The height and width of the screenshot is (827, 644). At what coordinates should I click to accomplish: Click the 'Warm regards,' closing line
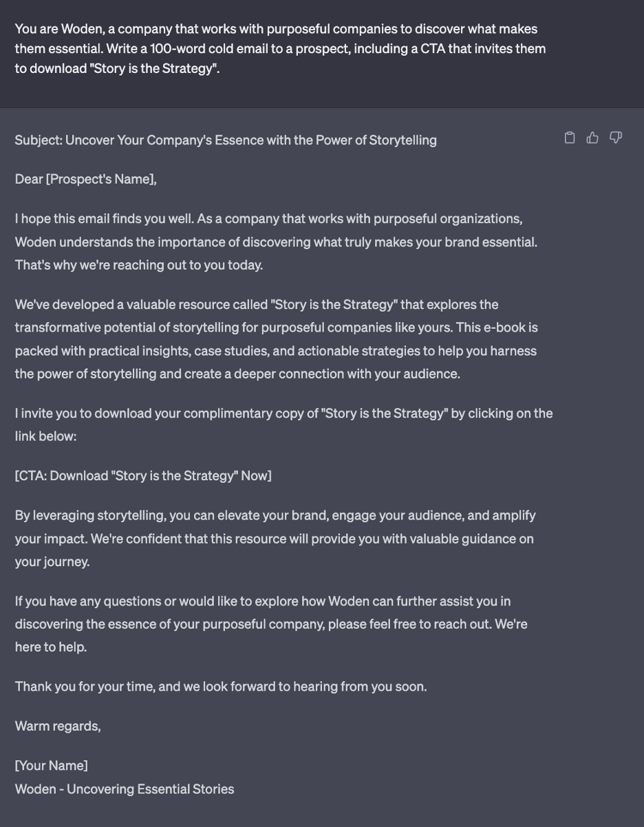[x=58, y=726]
